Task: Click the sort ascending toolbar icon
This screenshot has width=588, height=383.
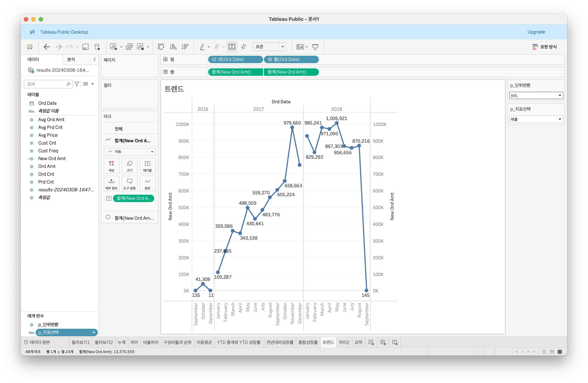Action: tap(173, 47)
